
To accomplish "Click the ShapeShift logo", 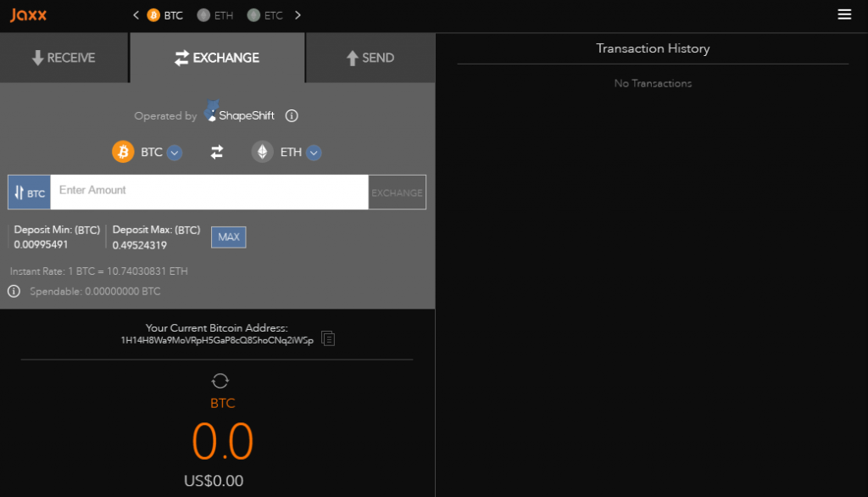I will point(239,113).
